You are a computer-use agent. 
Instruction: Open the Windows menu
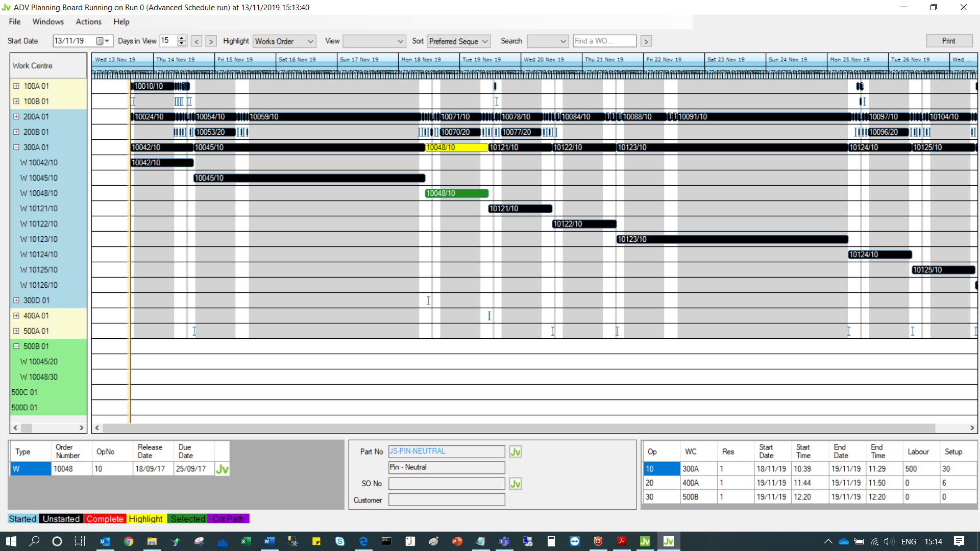48,21
